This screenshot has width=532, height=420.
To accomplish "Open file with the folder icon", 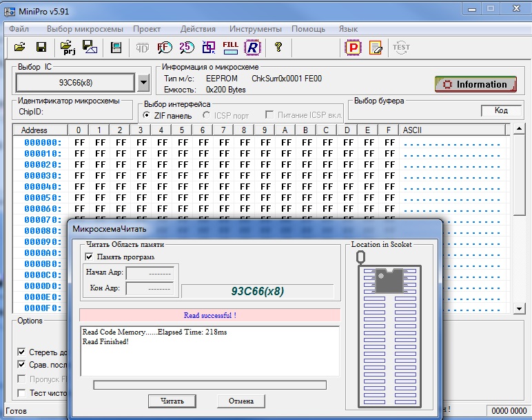I will coord(20,48).
